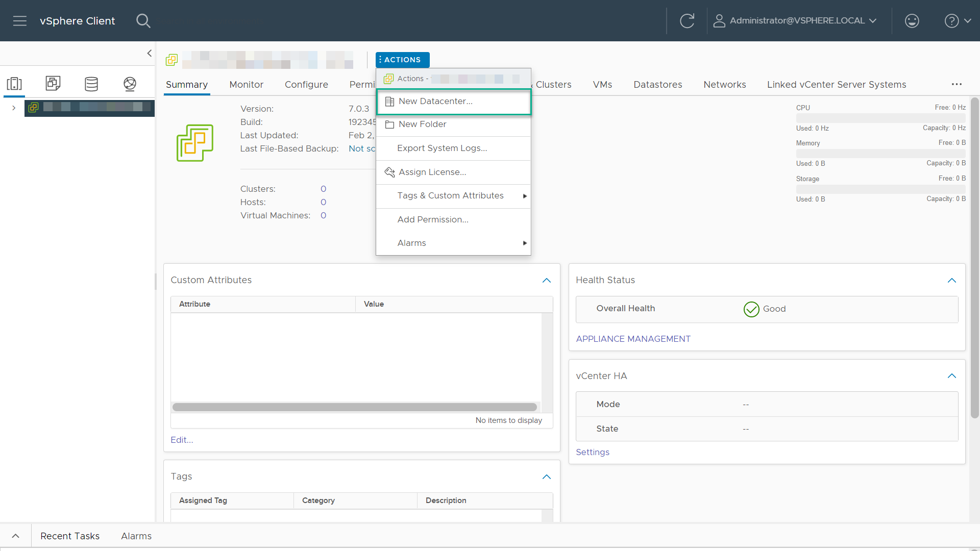Switch to VMs and Templates inventory view
This screenshot has width=980, height=551.
(53, 84)
